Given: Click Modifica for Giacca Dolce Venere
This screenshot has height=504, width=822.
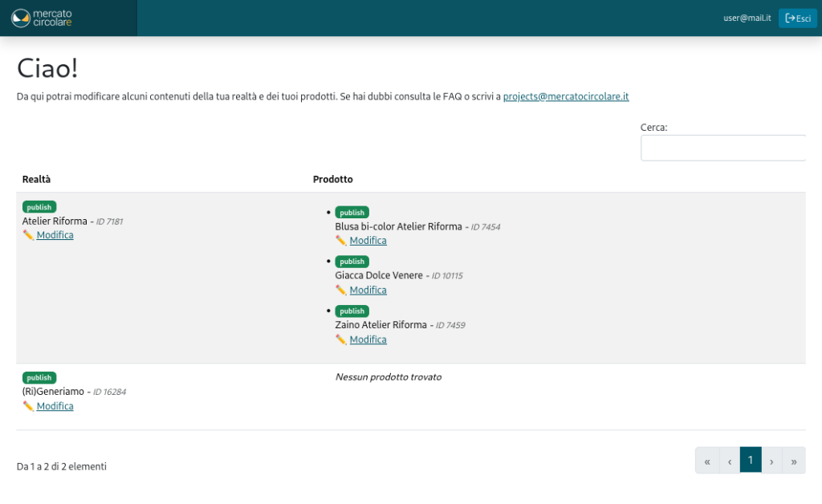Looking at the screenshot, I should (x=368, y=290).
